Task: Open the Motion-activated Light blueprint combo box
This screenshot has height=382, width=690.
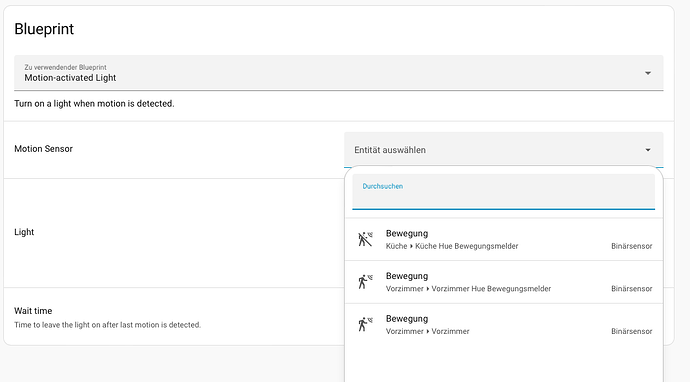Action: click(x=338, y=73)
